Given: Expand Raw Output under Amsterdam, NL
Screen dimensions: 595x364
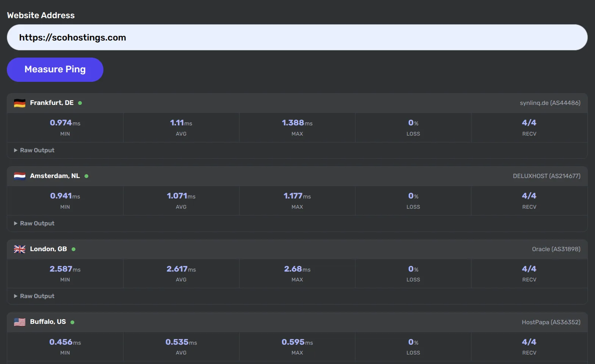Looking at the screenshot, I should click(34, 223).
